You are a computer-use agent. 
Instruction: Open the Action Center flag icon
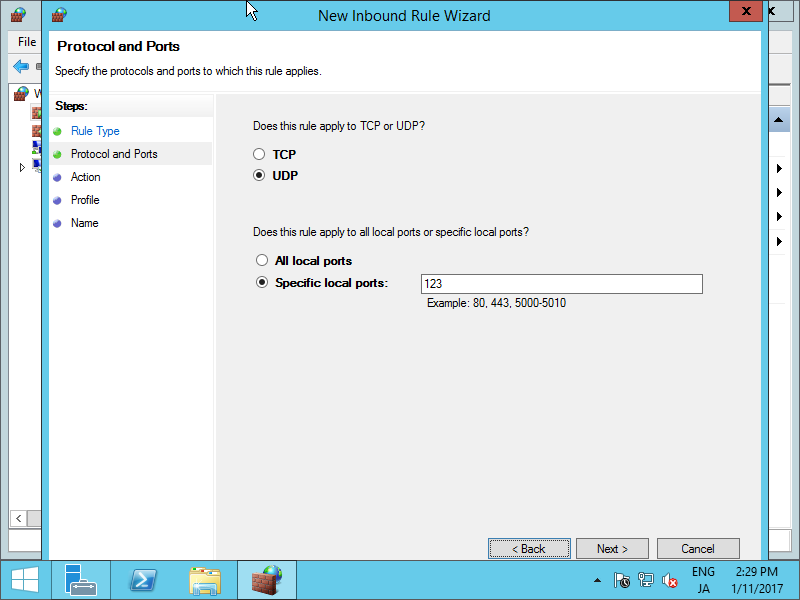[x=622, y=580]
